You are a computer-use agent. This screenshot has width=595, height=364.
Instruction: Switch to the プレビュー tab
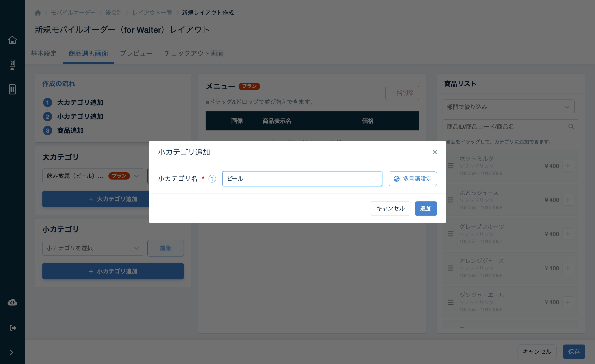coord(136,53)
